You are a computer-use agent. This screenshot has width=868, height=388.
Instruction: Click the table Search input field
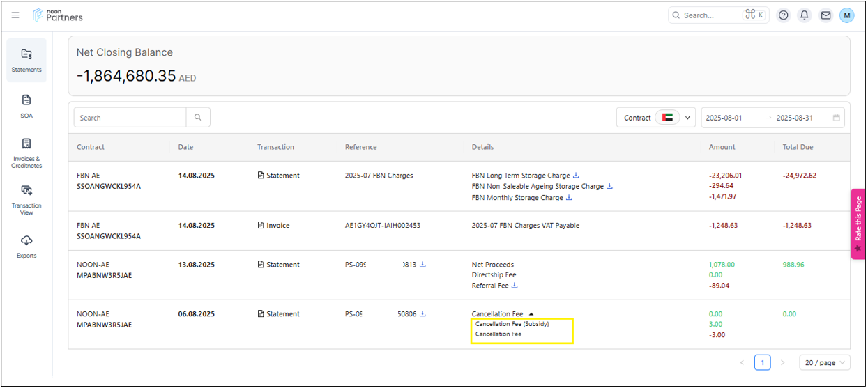pos(130,118)
